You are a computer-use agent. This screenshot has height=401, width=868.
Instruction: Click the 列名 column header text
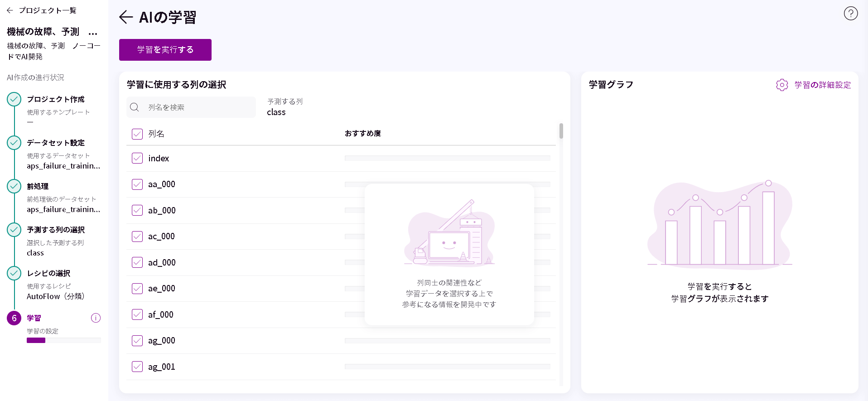click(x=156, y=134)
